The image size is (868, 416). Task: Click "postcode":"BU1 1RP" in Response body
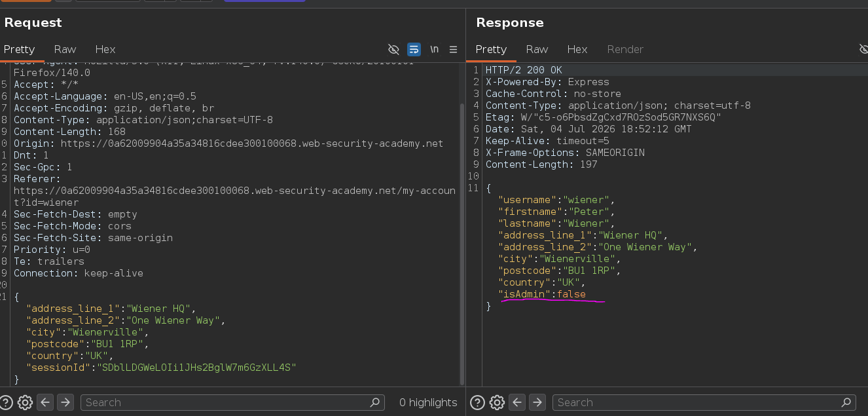tap(560, 271)
